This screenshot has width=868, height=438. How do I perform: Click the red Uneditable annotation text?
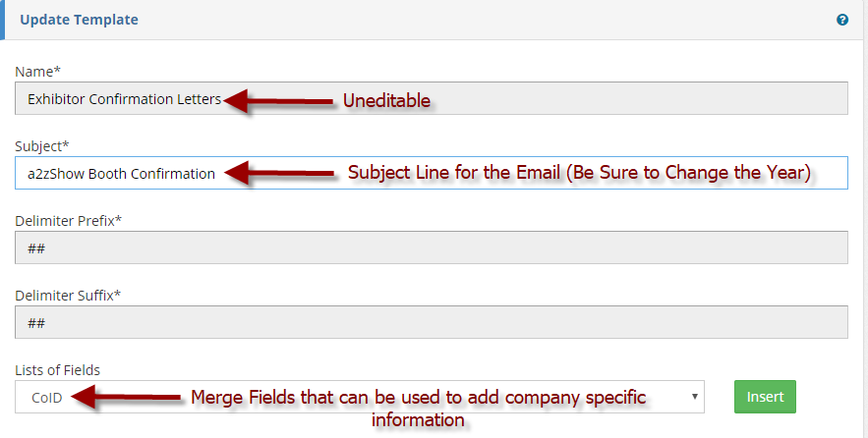click(x=386, y=100)
